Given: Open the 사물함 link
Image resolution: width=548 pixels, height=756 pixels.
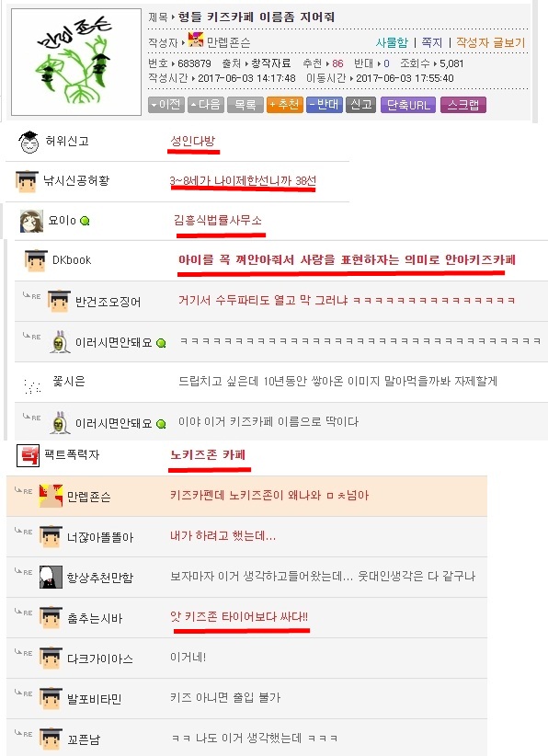Looking at the screenshot, I should [392, 42].
